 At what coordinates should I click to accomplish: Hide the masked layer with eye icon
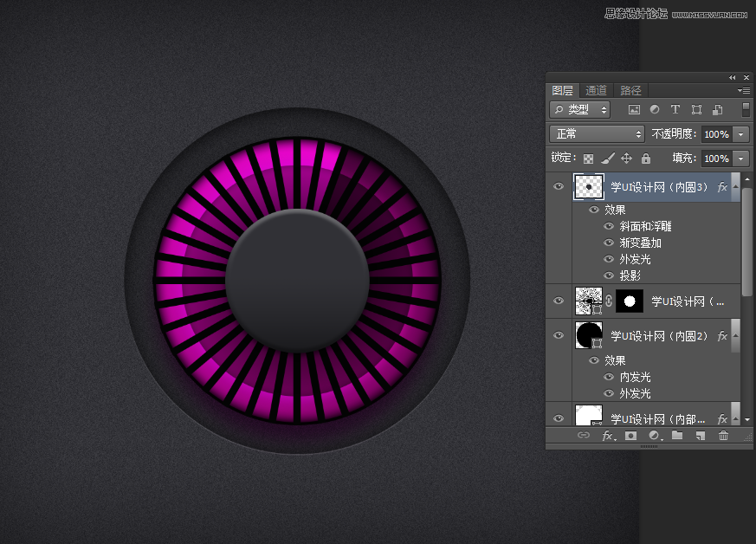559,301
